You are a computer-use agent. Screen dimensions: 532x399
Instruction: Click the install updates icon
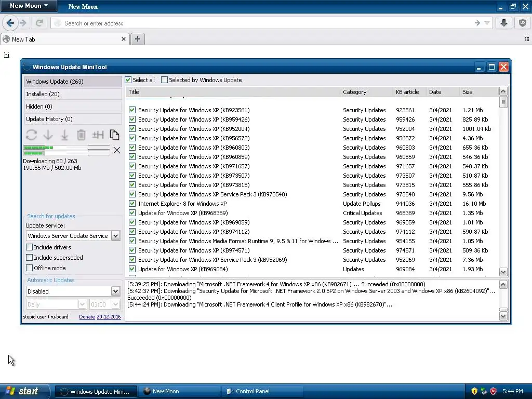pyautogui.click(x=64, y=135)
